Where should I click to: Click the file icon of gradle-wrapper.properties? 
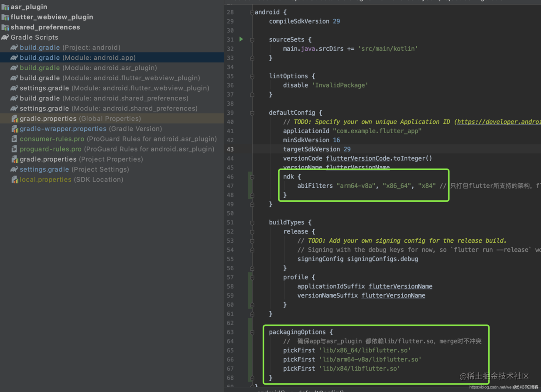click(x=14, y=129)
